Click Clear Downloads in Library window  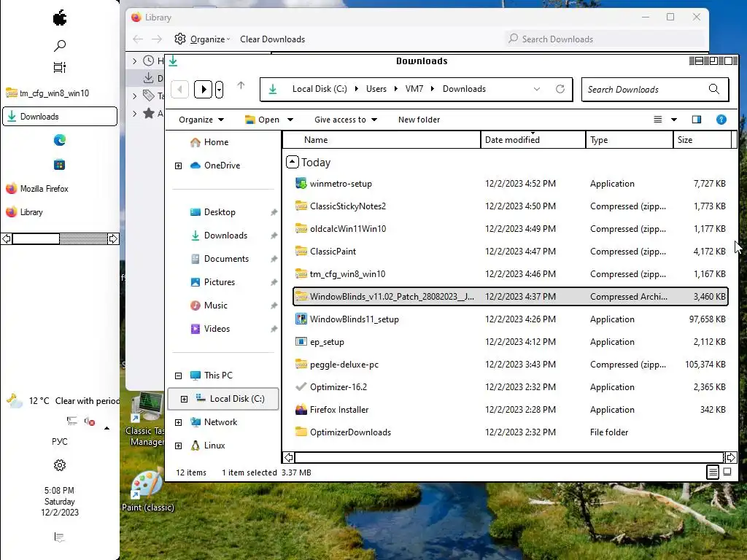[273, 39]
